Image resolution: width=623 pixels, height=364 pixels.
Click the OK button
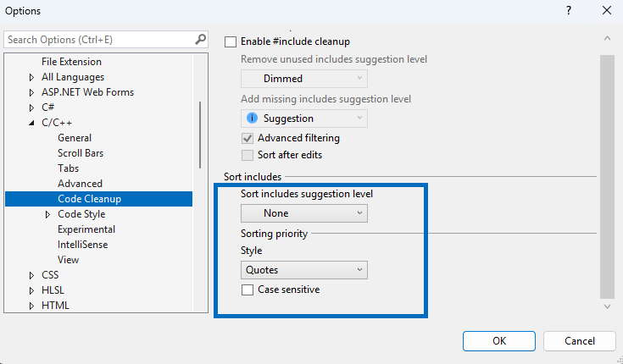499,340
